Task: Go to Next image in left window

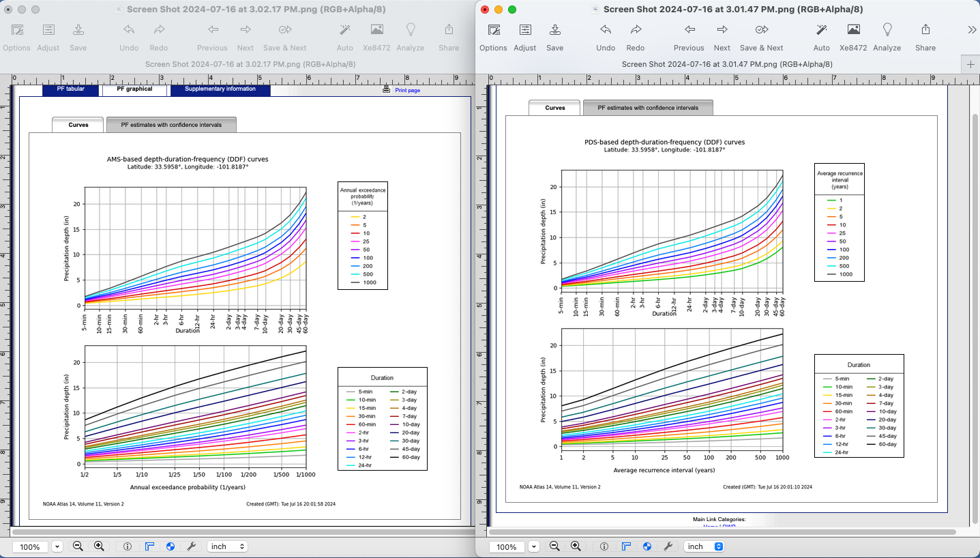Action: [246, 37]
